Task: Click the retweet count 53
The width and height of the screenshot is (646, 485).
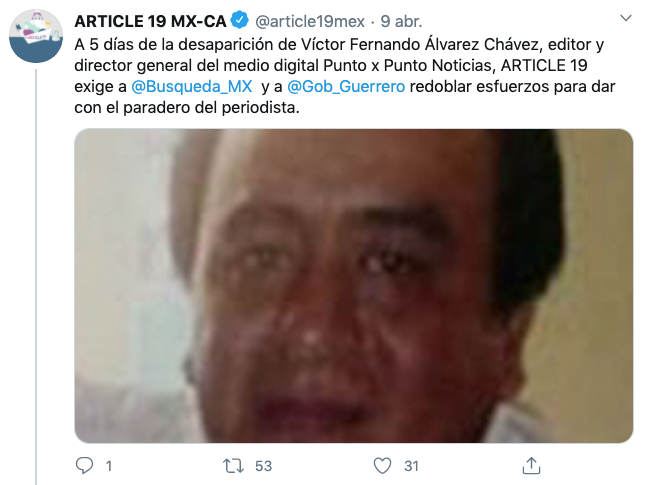Action: (263, 466)
